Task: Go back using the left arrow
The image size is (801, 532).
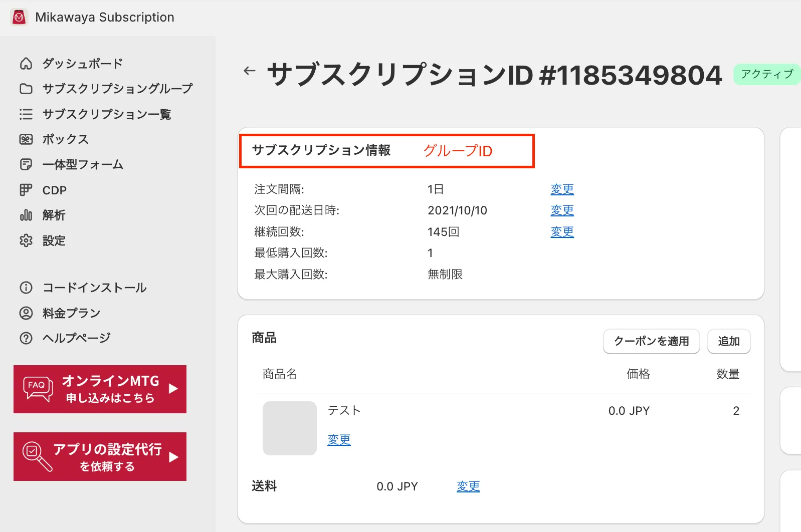Action: pos(250,71)
